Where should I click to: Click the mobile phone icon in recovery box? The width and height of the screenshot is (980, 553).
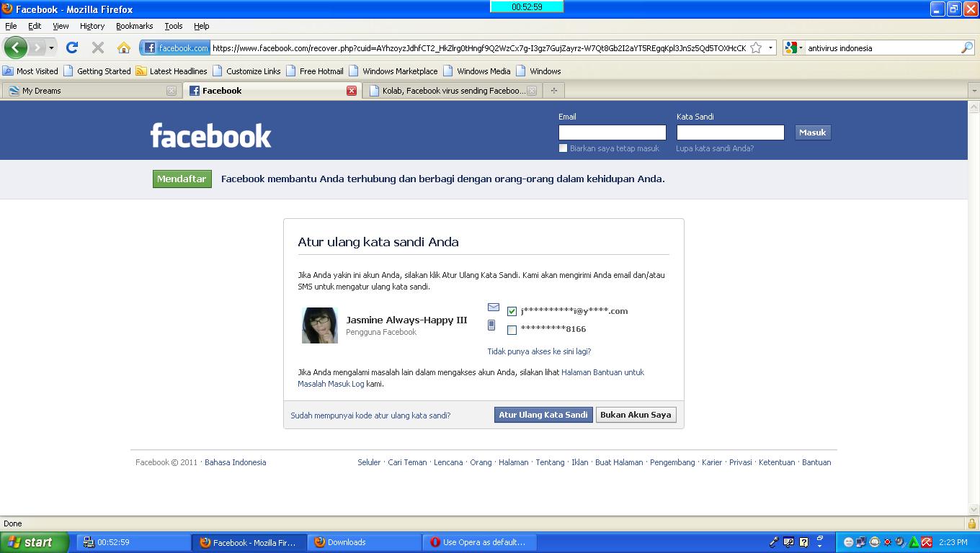tap(491, 325)
